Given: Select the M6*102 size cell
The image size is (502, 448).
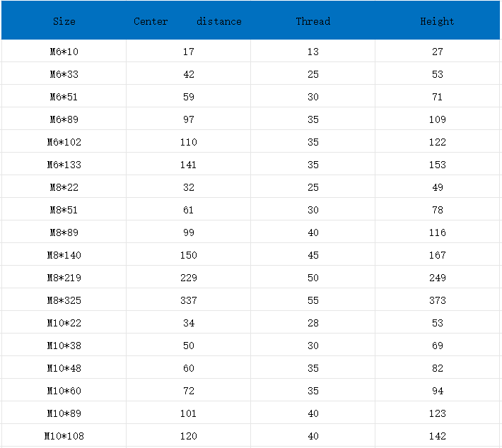Looking at the screenshot, I should pos(64,142).
